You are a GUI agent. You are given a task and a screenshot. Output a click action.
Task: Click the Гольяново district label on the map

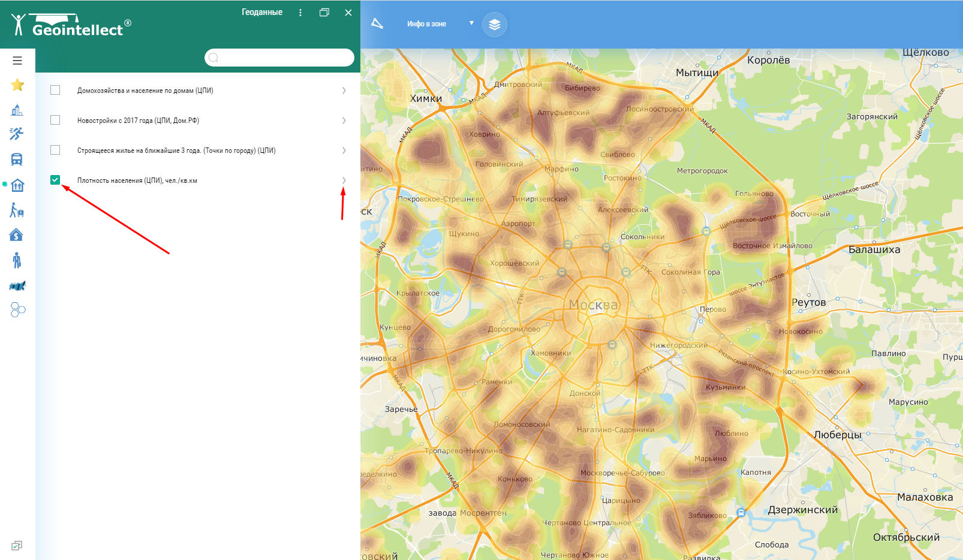[x=754, y=194]
